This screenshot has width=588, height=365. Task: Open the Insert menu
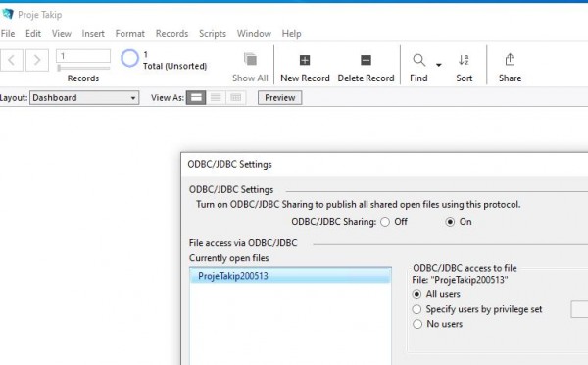(x=93, y=33)
